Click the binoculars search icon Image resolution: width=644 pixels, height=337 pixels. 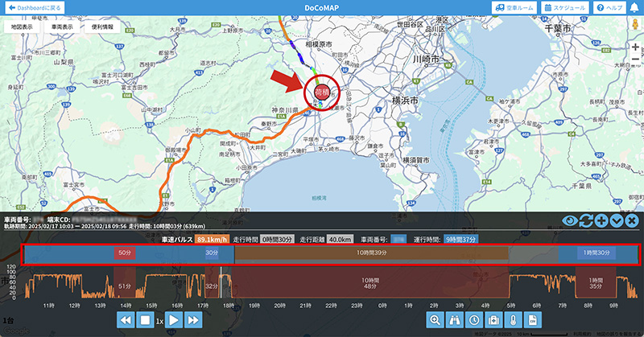tap(455, 319)
